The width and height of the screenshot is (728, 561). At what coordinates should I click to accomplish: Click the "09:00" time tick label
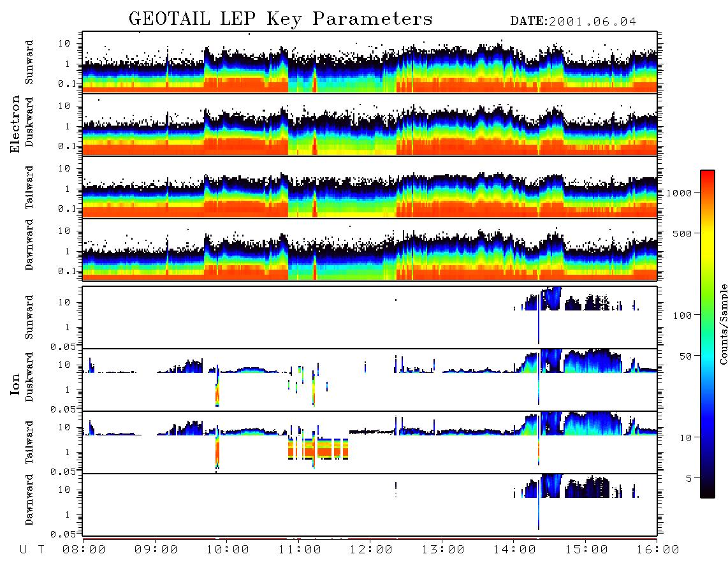pyautogui.click(x=156, y=550)
